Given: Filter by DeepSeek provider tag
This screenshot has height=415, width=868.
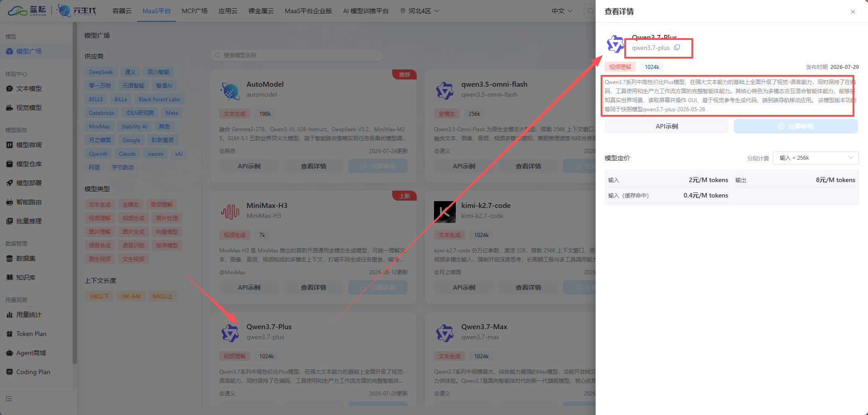Looking at the screenshot, I should click(x=101, y=72).
